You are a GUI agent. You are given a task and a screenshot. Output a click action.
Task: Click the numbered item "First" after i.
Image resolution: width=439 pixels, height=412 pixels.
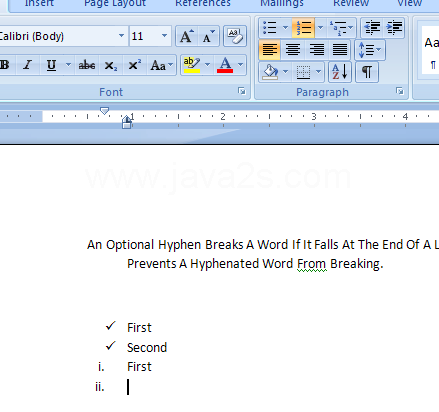(x=139, y=367)
